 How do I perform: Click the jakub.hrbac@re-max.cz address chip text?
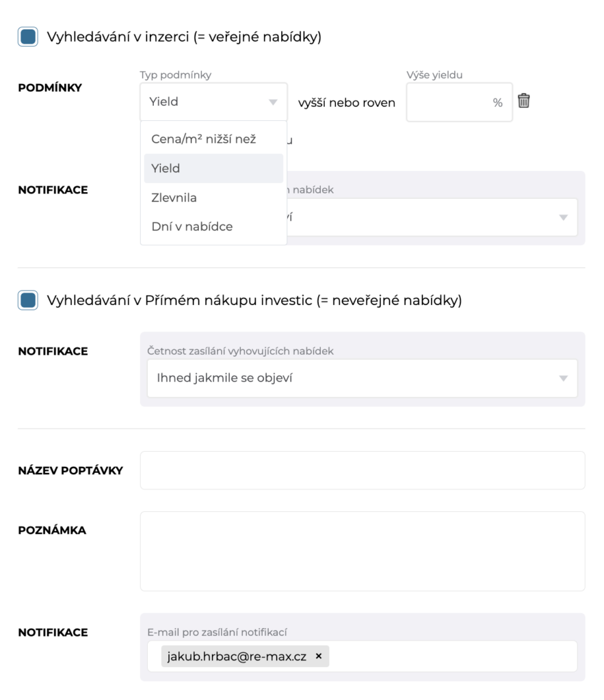tap(237, 656)
